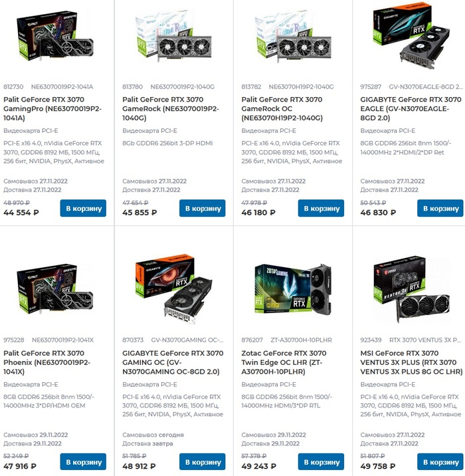The image size is (465, 476).
Task: View the MSI VENTUS 3X product image
Action: [412, 289]
